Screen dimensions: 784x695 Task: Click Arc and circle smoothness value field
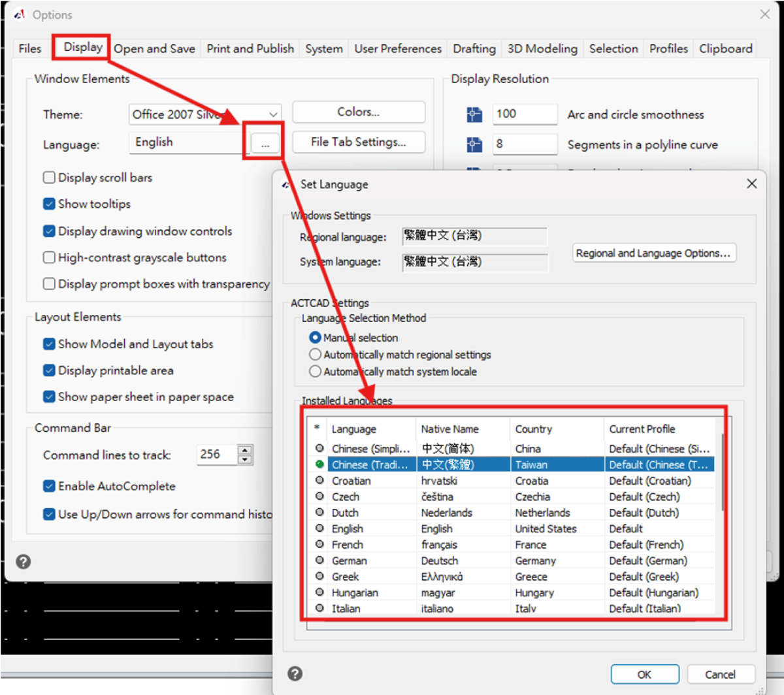point(525,114)
